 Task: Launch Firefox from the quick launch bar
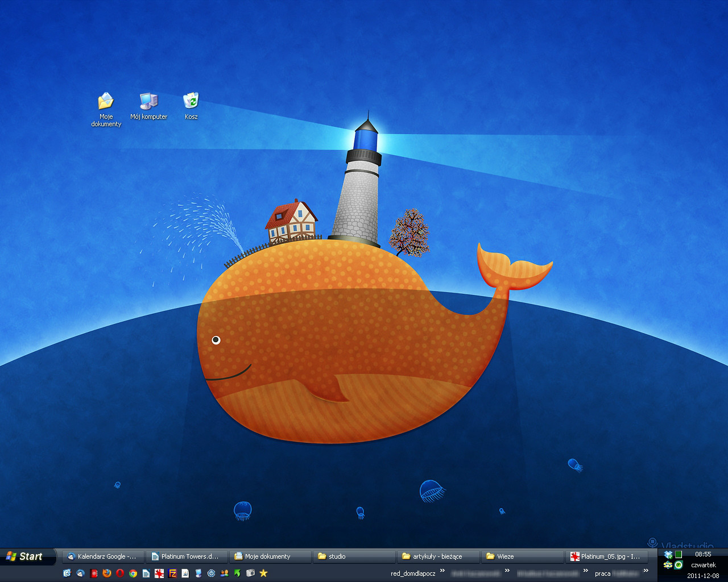[107, 573]
